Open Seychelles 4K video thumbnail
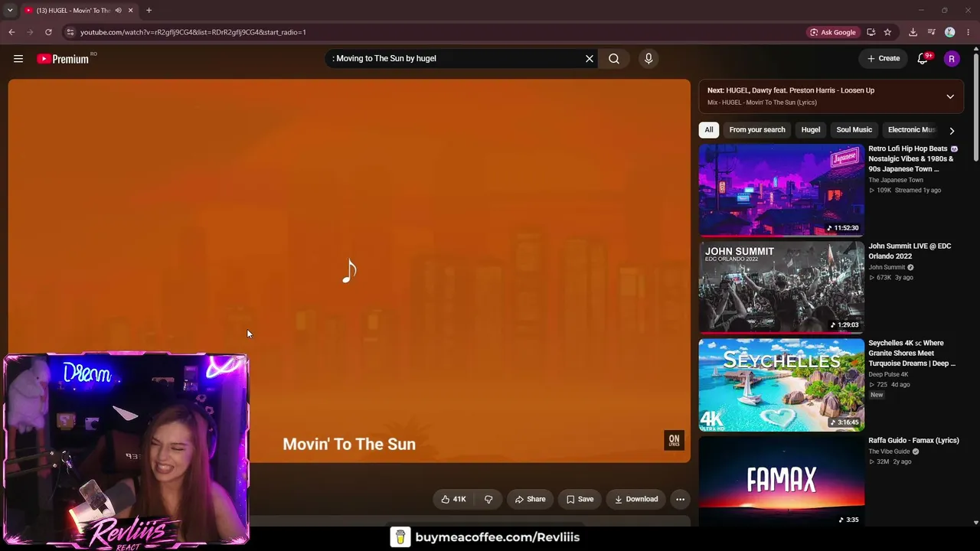980x551 pixels. 781,385
